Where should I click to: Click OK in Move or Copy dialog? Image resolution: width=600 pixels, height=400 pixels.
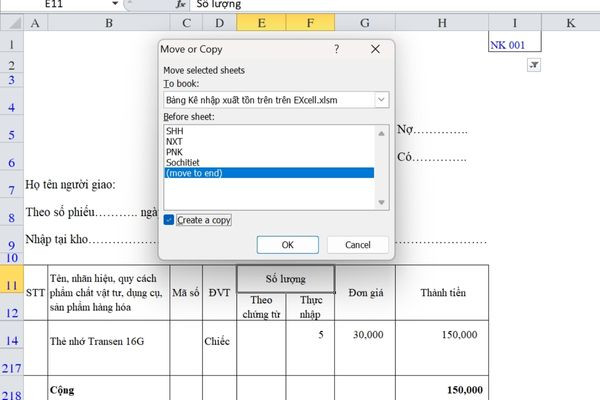tap(288, 245)
